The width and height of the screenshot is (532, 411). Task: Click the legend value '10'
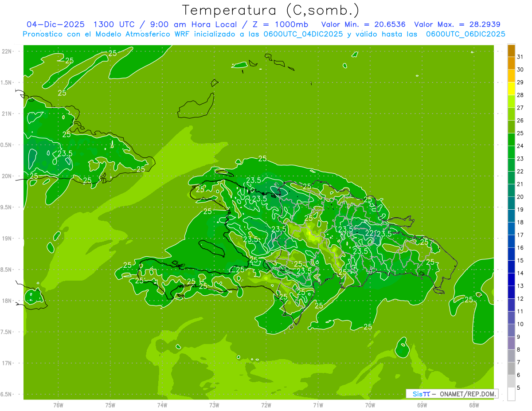[x=520, y=324]
